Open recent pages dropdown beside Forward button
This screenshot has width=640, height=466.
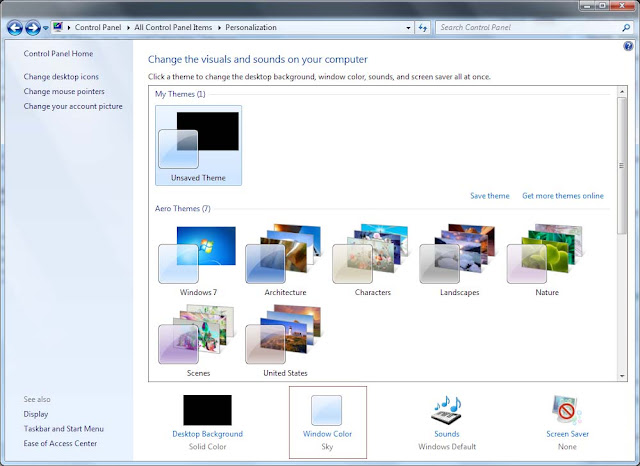45,28
